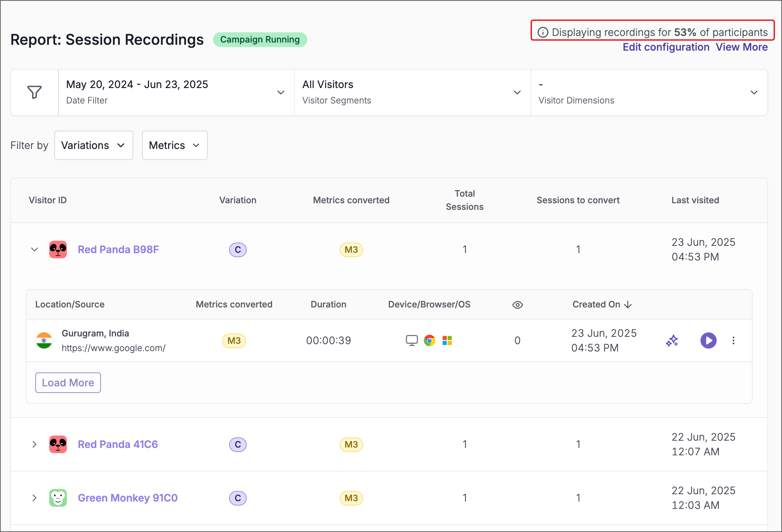Click the Variation column header
782x532 pixels.
[238, 200]
